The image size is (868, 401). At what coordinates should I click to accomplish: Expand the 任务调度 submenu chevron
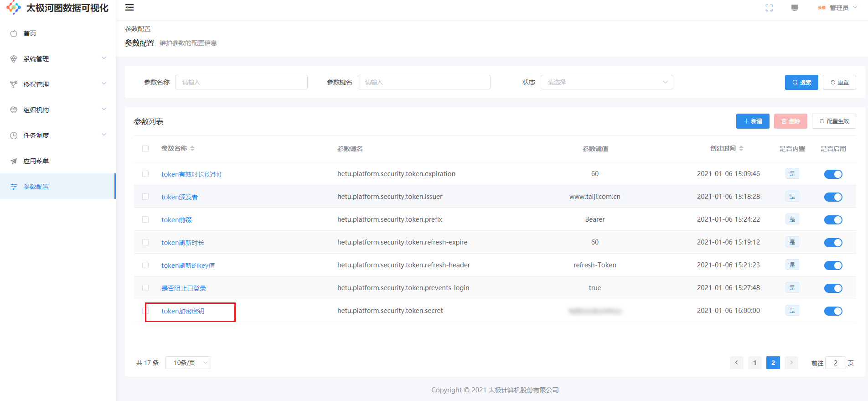tap(104, 135)
